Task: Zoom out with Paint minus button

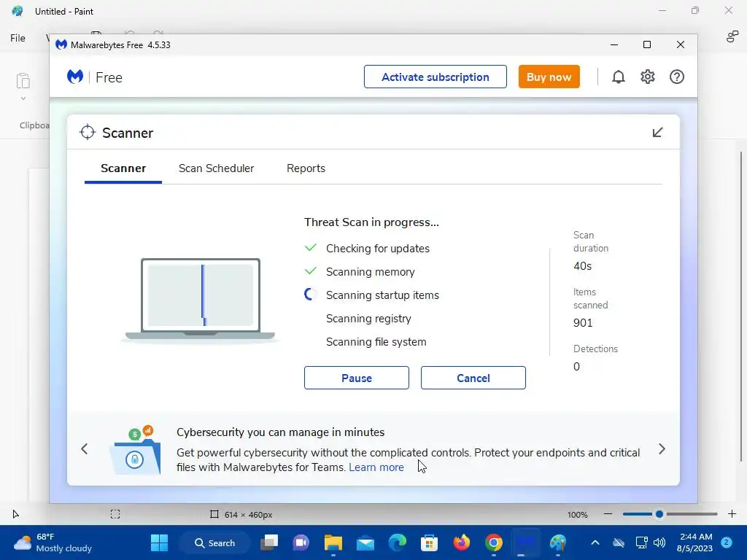Action: click(608, 514)
